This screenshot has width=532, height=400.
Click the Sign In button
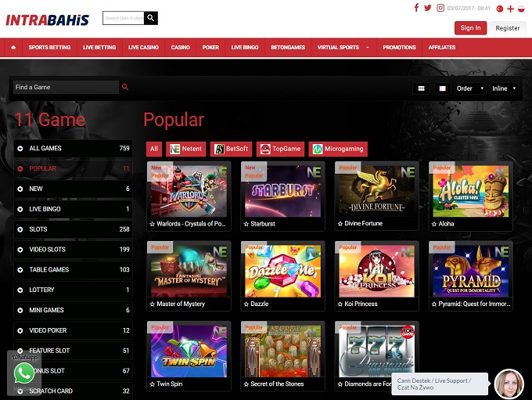tap(470, 28)
